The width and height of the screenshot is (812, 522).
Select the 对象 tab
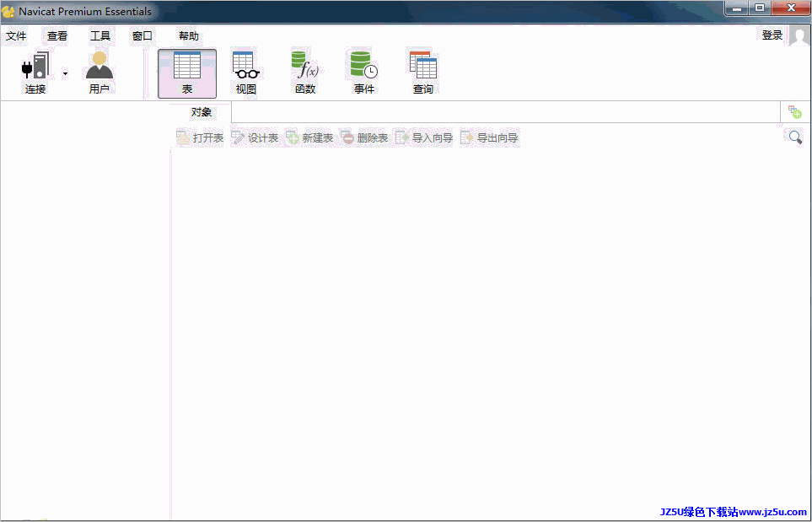click(201, 112)
